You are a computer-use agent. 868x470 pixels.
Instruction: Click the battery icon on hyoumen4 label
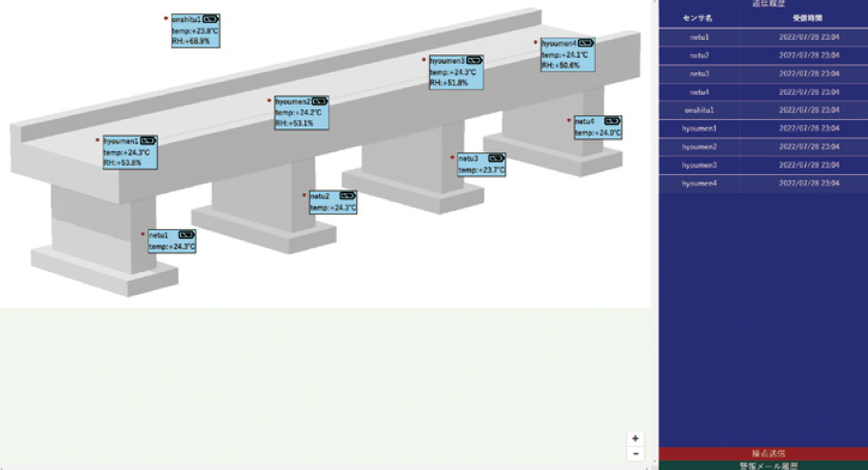tap(585, 43)
